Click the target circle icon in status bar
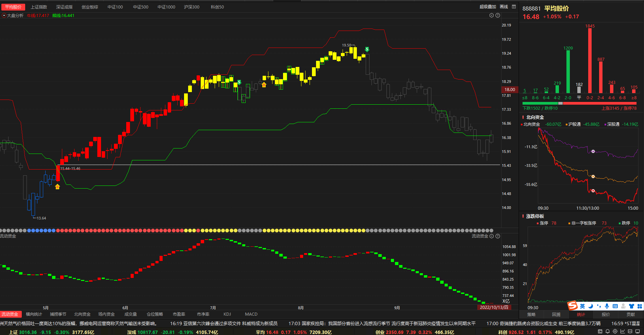Screen dimensions: 644x335 click(x=615, y=331)
